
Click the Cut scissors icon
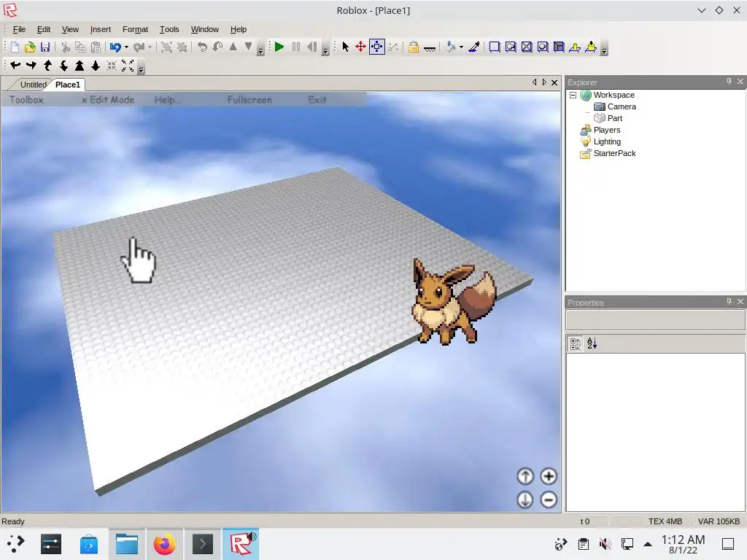pos(66,47)
